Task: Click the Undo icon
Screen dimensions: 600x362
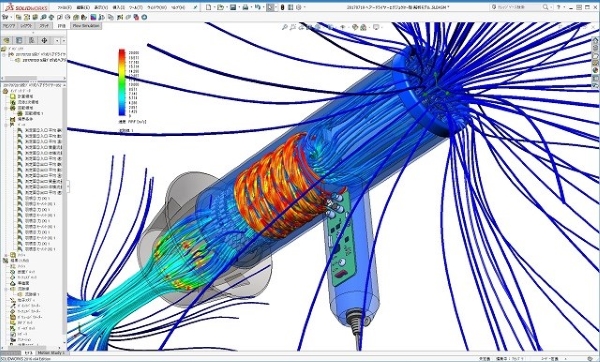Action: (x=258, y=7)
